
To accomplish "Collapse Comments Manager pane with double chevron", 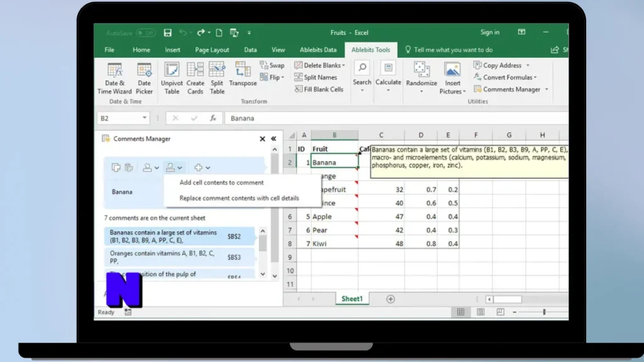I will [x=274, y=139].
